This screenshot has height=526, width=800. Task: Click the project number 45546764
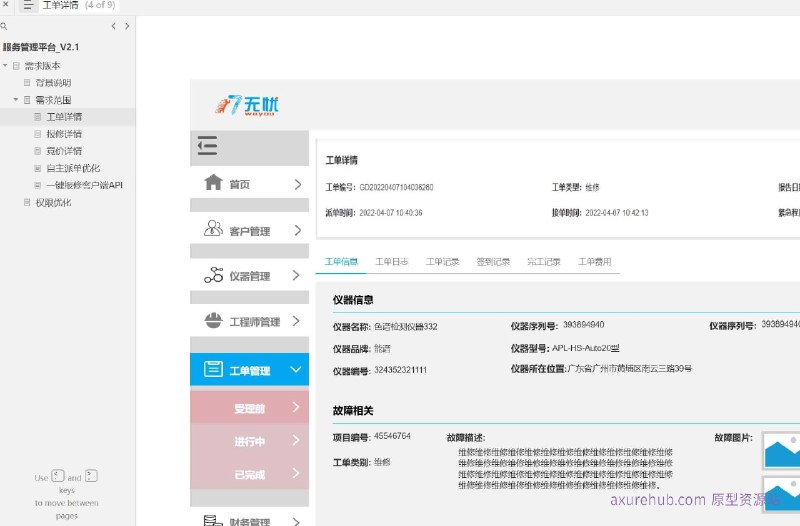tap(392, 436)
